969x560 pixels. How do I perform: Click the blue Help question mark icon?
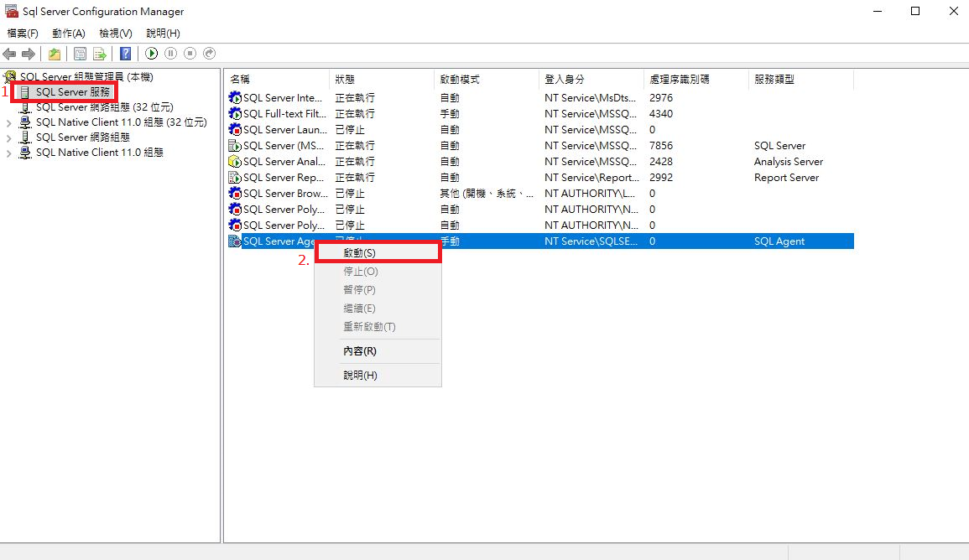[x=126, y=54]
